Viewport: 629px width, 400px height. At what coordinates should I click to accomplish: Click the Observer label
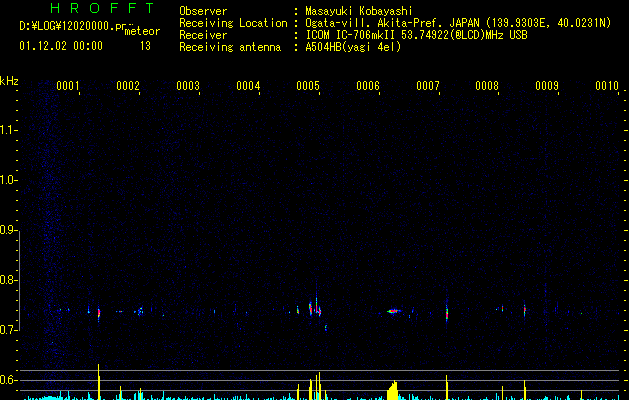(x=203, y=11)
